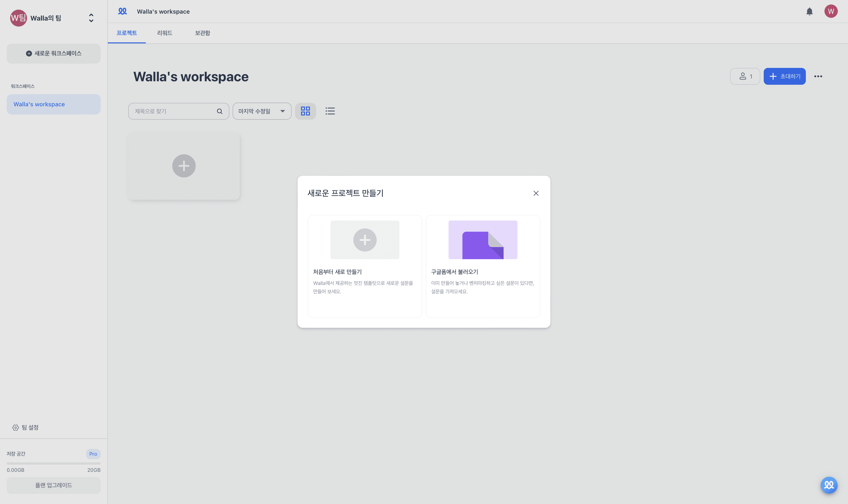
Task: Expand the Walla team switcher
Action: point(91,18)
